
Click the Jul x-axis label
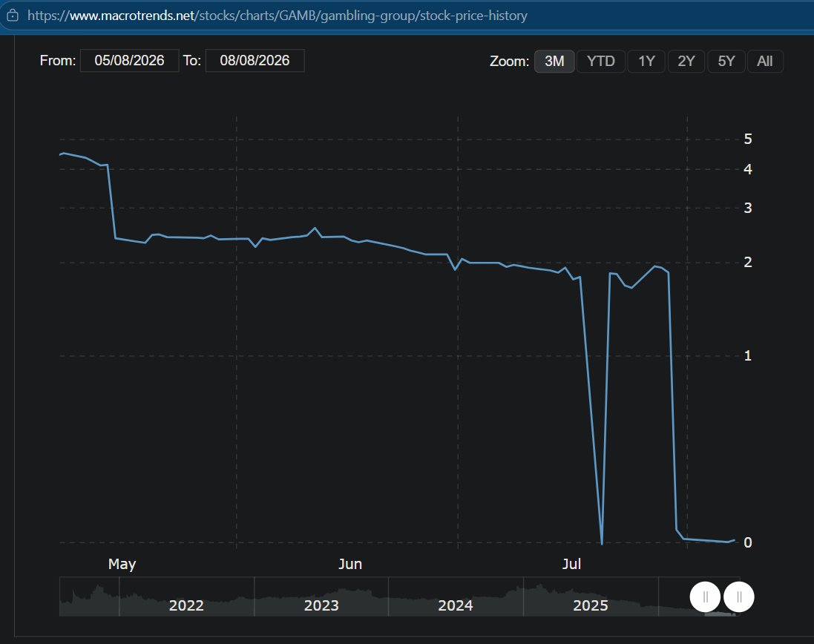(571, 564)
